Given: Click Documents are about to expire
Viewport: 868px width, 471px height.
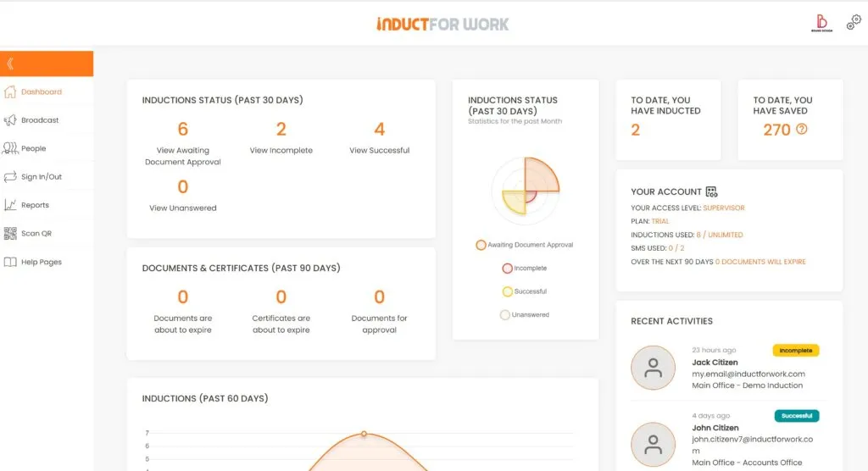Looking at the screenshot, I should point(183,324).
